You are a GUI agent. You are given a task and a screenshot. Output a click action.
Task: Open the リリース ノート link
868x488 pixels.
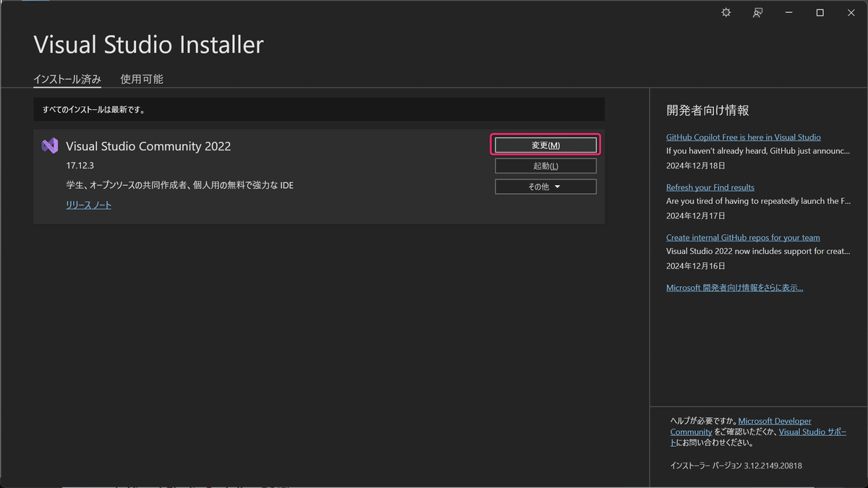click(x=88, y=205)
